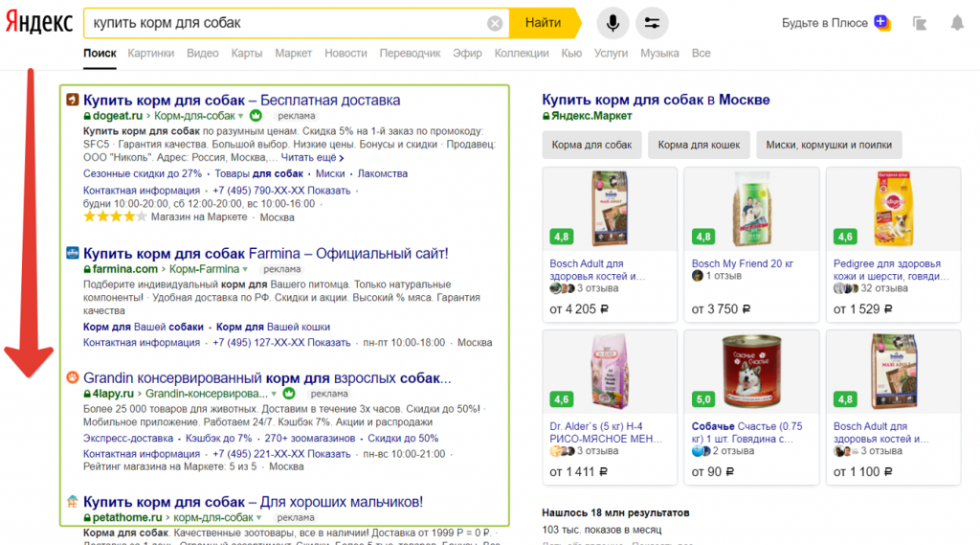Screen dimensions: 980x545
Task: Open Купить корм для собак Farmina link
Action: pyautogui.click(x=266, y=254)
